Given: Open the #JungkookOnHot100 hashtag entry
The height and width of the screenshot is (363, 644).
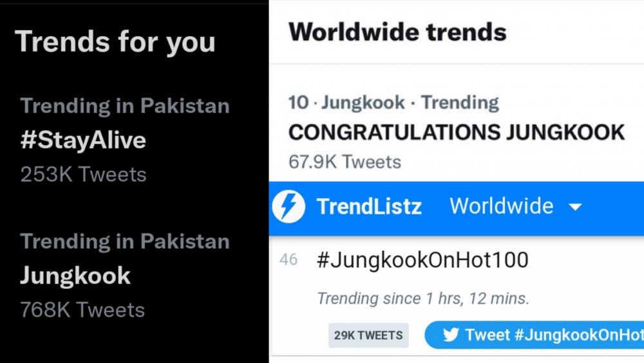Looking at the screenshot, I should coord(422,260).
